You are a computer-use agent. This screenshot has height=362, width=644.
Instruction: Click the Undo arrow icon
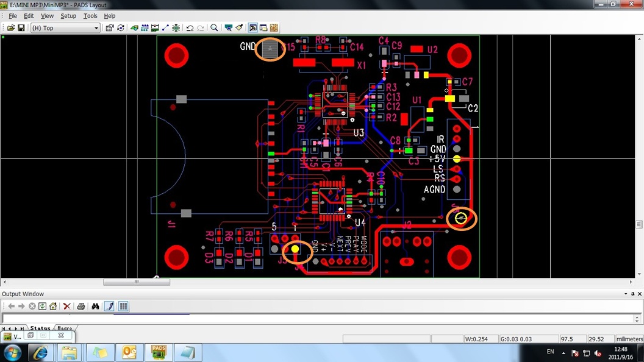[x=190, y=28]
